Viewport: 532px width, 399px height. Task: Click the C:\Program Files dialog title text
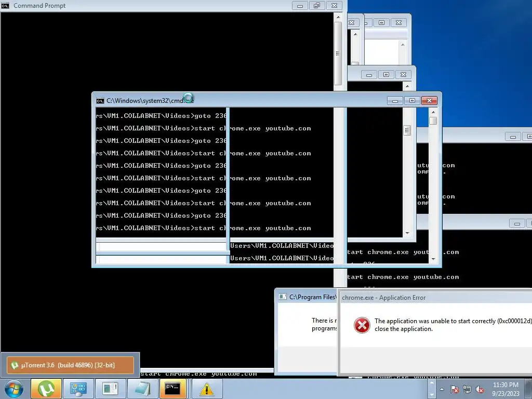pyautogui.click(x=312, y=297)
